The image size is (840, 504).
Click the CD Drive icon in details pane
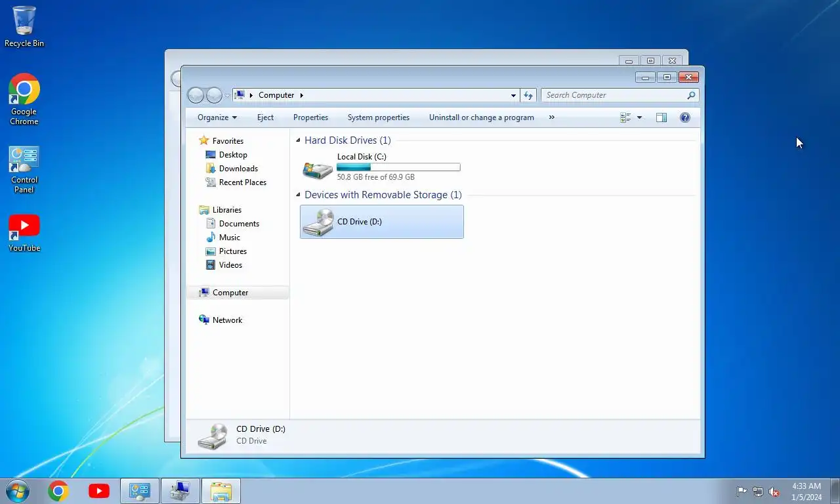214,436
